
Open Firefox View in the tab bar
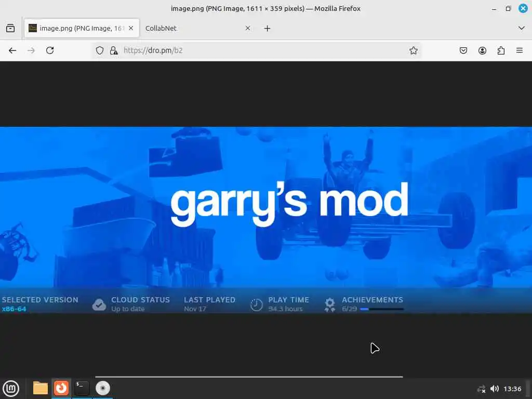10,28
